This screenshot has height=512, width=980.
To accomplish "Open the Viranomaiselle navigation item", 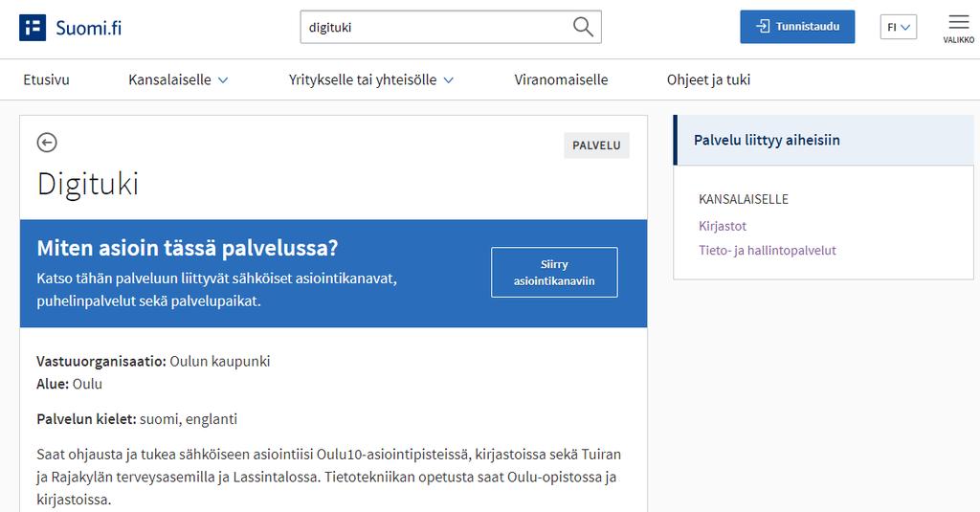I will point(561,80).
